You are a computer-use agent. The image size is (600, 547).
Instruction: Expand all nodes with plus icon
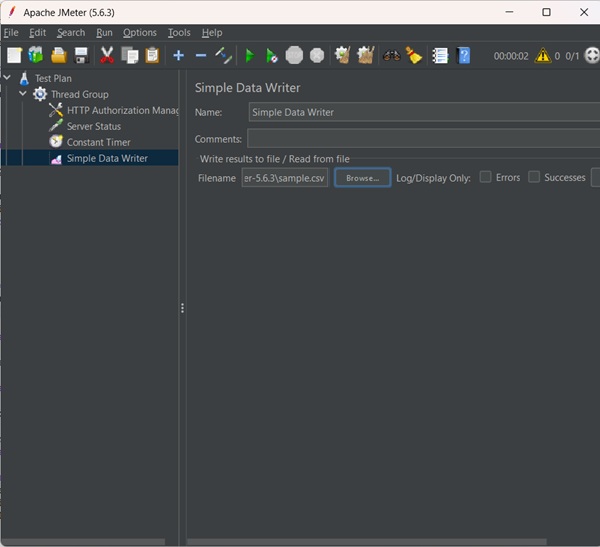pyautogui.click(x=178, y=56)
